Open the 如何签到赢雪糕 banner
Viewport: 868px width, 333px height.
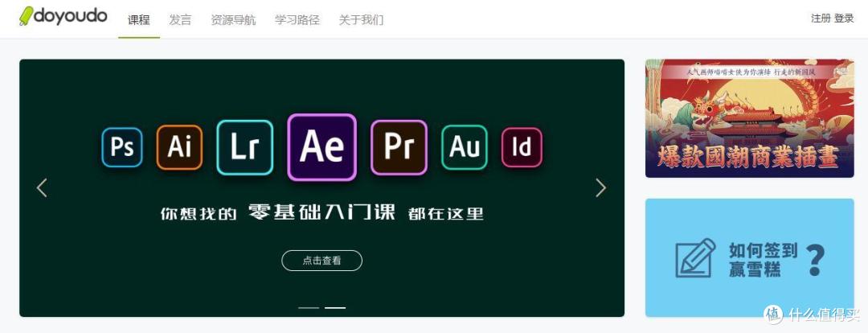point(750,257)
